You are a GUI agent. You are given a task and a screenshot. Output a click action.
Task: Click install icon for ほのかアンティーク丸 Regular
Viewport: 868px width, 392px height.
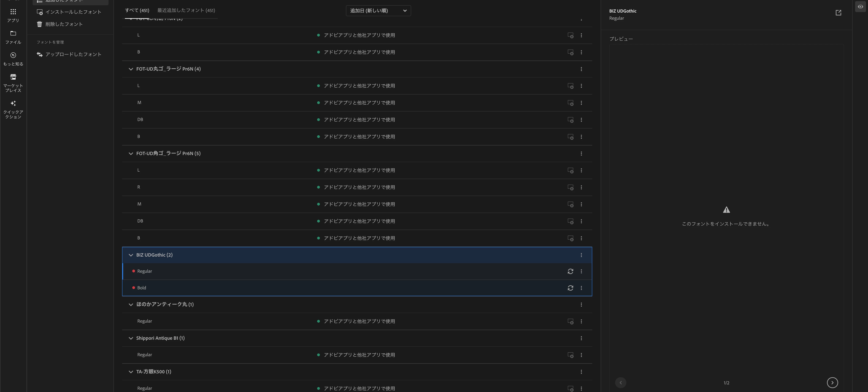570,322
